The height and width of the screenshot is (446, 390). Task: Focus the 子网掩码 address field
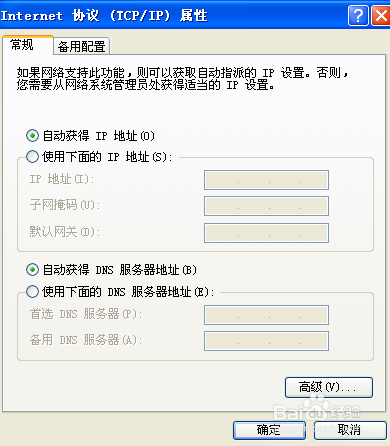[x=266, y=206]
